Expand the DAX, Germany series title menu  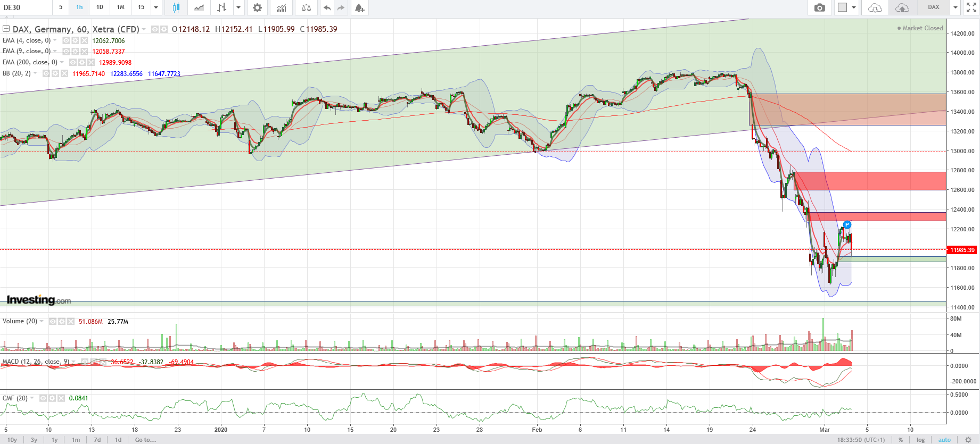pyautogui.click(x=144, y=29)
